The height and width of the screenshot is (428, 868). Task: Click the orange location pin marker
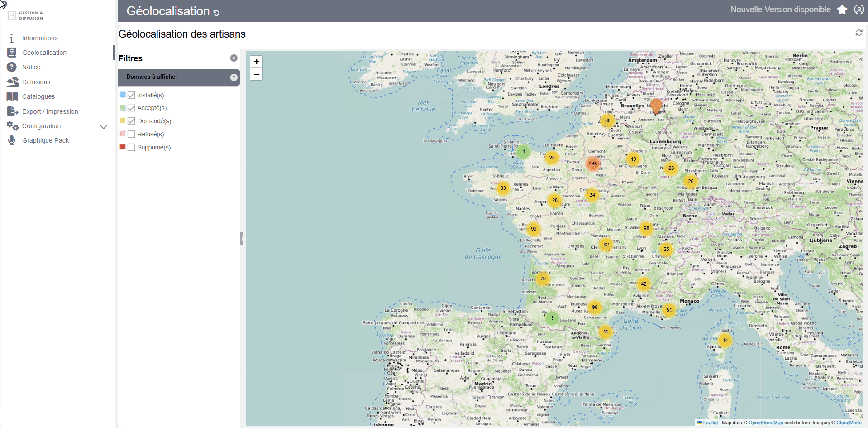click(656, 106)
